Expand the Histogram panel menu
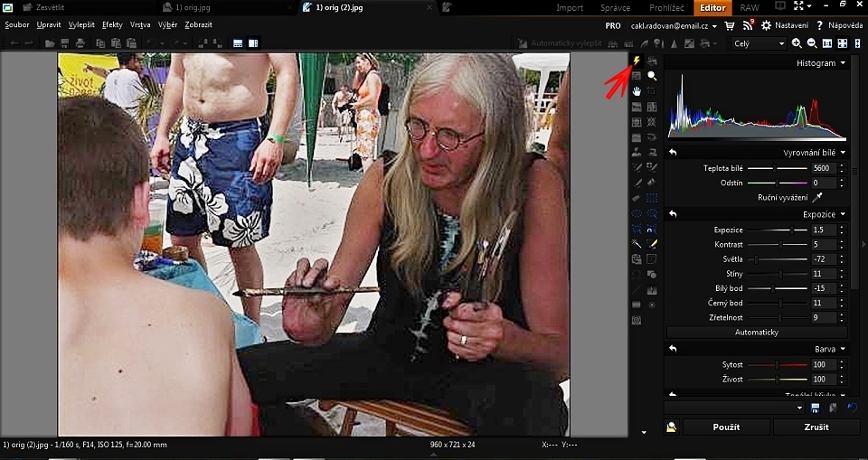Image resolution: width=868 pixels, height=460 pixels. 843,63
